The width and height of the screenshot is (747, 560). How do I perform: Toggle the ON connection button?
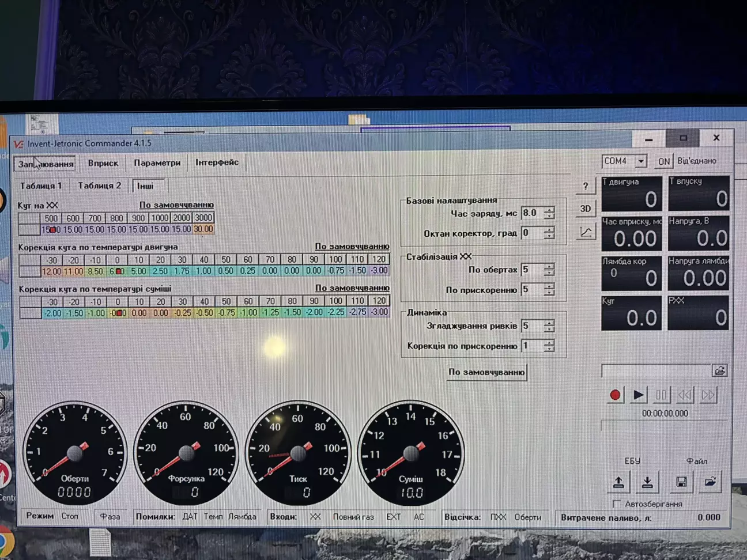(664, 161)
